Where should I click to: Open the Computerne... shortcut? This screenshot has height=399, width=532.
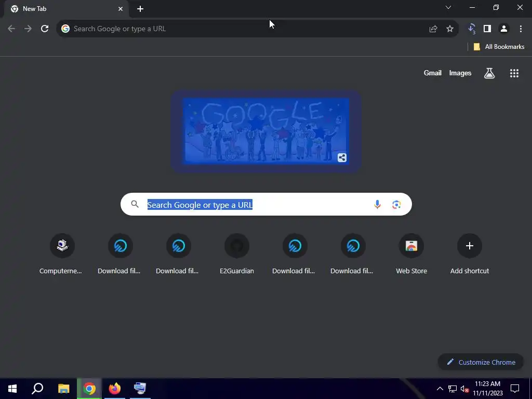61,255
